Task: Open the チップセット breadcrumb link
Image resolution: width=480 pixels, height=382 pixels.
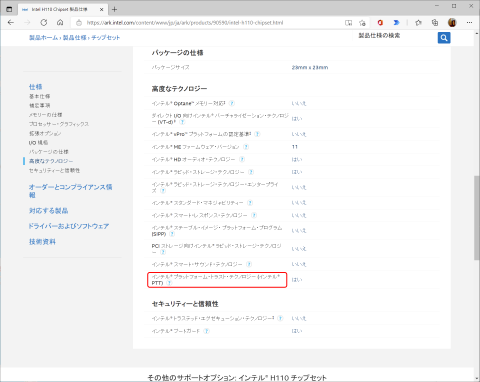Action: pos(105,38)
